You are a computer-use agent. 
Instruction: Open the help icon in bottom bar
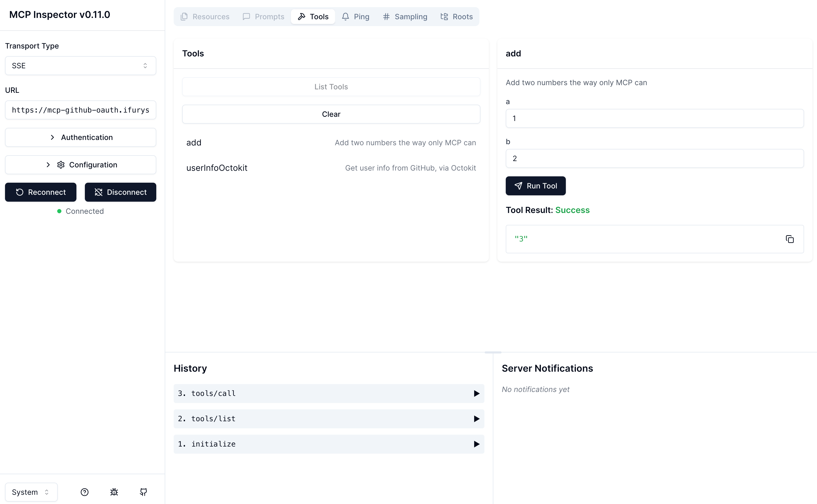click(x=85, y=492)
